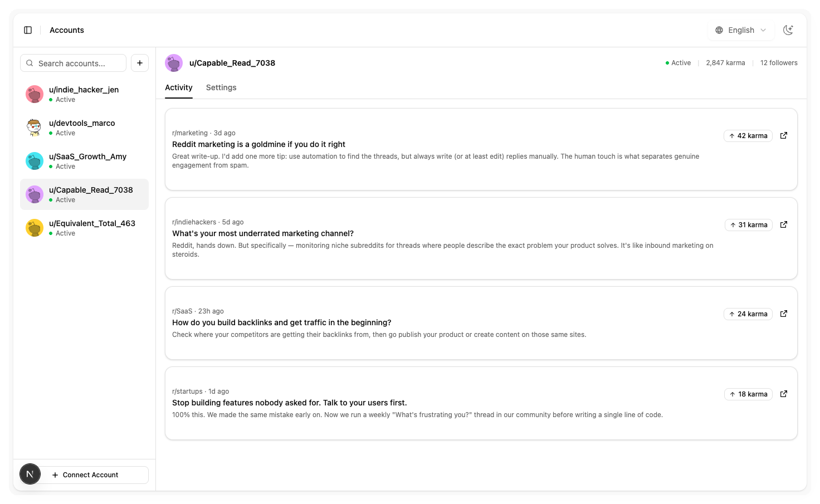The image size is (820, 504).
Task: Switch to the Settings tab
Action: [221, 87]
